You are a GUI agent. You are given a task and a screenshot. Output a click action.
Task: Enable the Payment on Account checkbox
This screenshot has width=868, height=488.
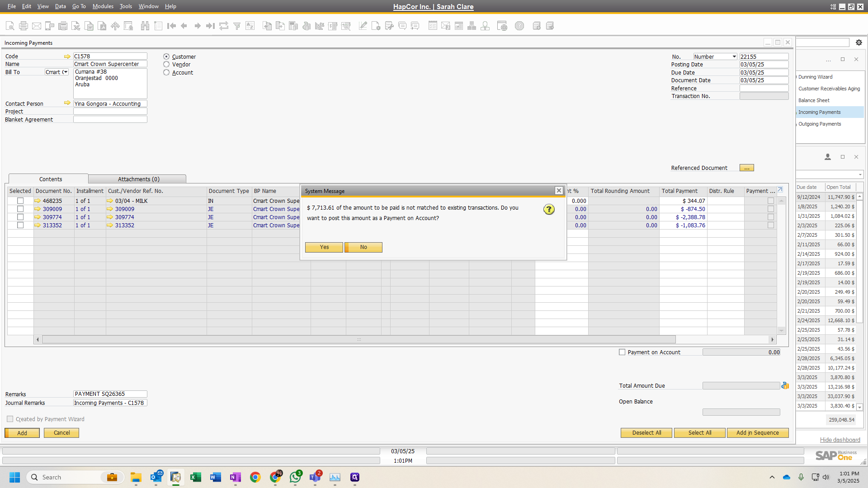622,352
